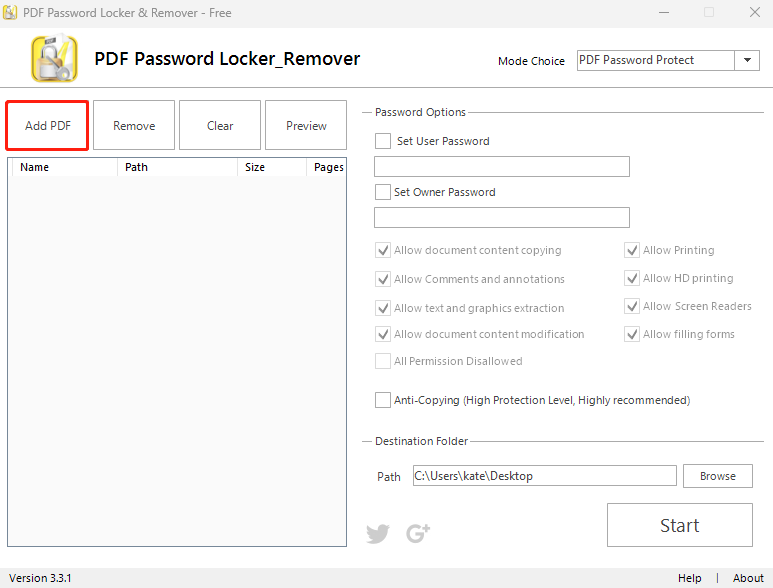Image resolution: width=773 pixels, height=588 pixels.
Task: Open Preview for the selected PDF
Action: click(x=306, y=125)
